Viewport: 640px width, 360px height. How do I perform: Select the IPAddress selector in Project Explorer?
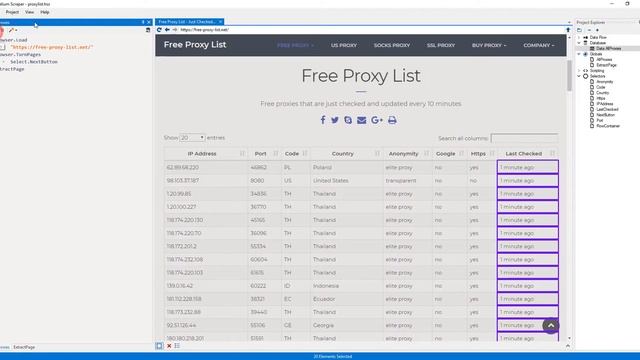pyautogui.click(x=604, y=104)
